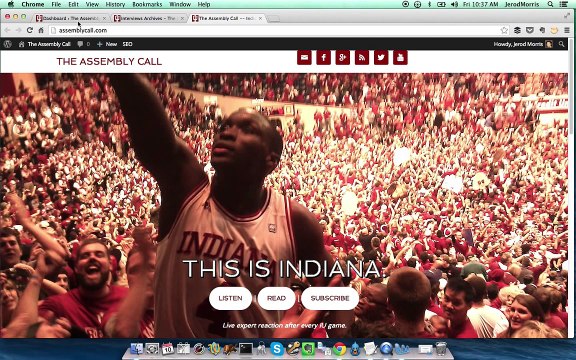Click the Fri 10:37 AM clock
576x360 pixels.
tap(481, 4)
